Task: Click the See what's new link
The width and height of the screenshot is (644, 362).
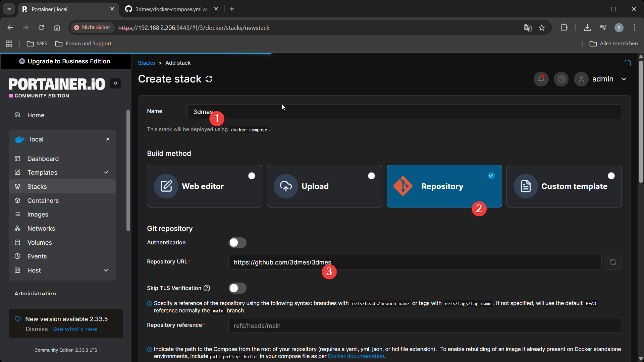Action: (75, 329)
